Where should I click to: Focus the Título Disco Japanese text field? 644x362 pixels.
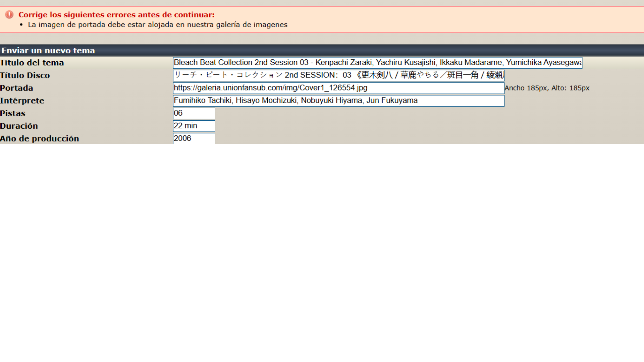click(x=338, y=75)
